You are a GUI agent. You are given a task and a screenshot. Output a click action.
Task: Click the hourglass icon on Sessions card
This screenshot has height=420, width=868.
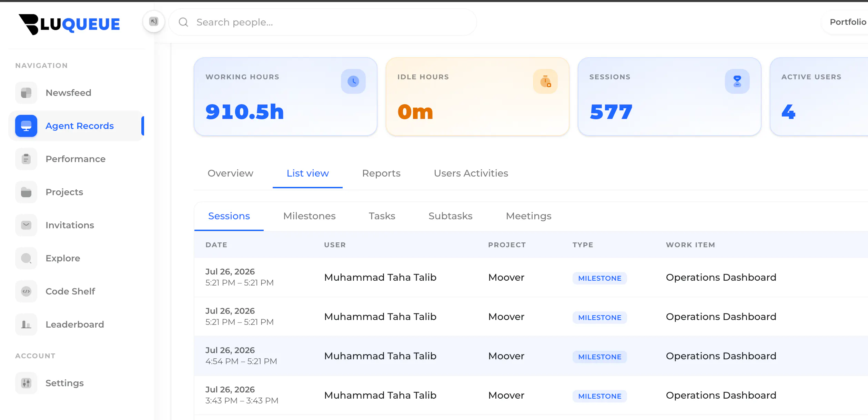(x=737, y=81)
